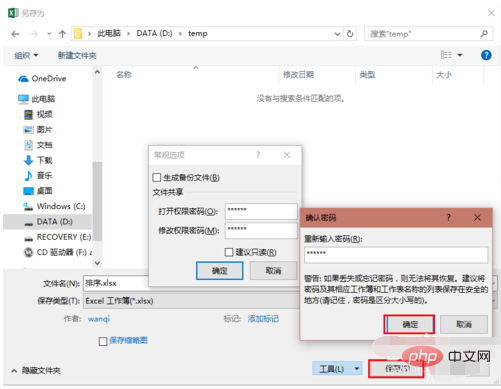Expand the view options dropdown arrow
The image size is (501, 389).
[x=460, y=55]
